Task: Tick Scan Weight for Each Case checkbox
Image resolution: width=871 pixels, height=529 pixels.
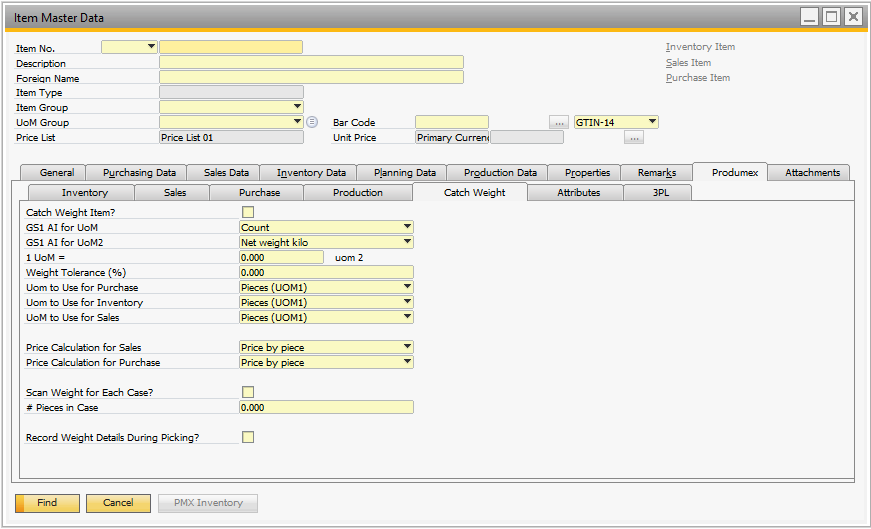Action: (x=248, y=392)
